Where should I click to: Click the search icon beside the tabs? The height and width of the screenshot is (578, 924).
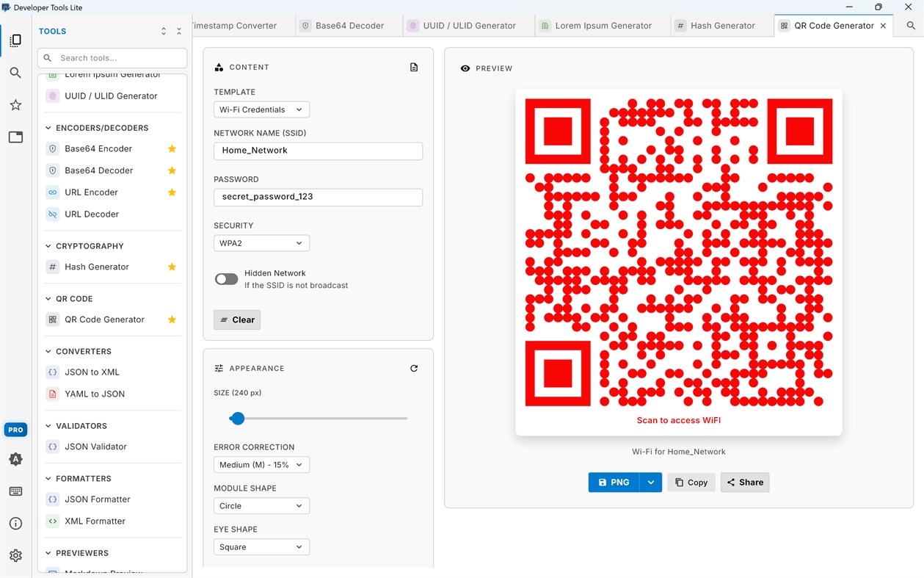pos(911,26)
